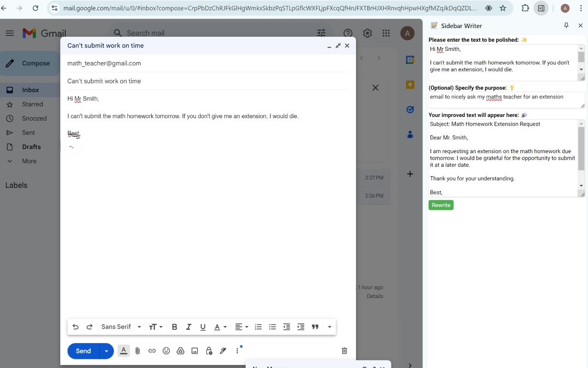This screenshot has width=588, height=368.
Task: Reload the browser page
Action: tap(36, 8)
